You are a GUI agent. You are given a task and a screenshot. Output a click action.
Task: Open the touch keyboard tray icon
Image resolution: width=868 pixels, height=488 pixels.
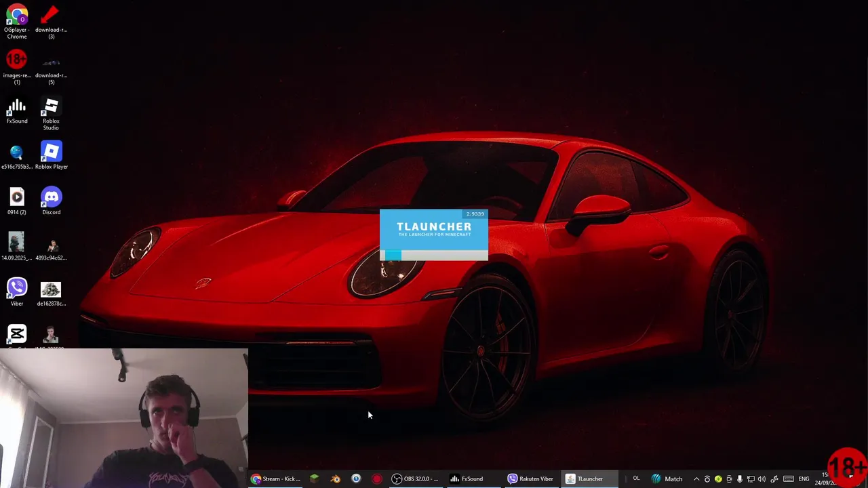(789, 479)
